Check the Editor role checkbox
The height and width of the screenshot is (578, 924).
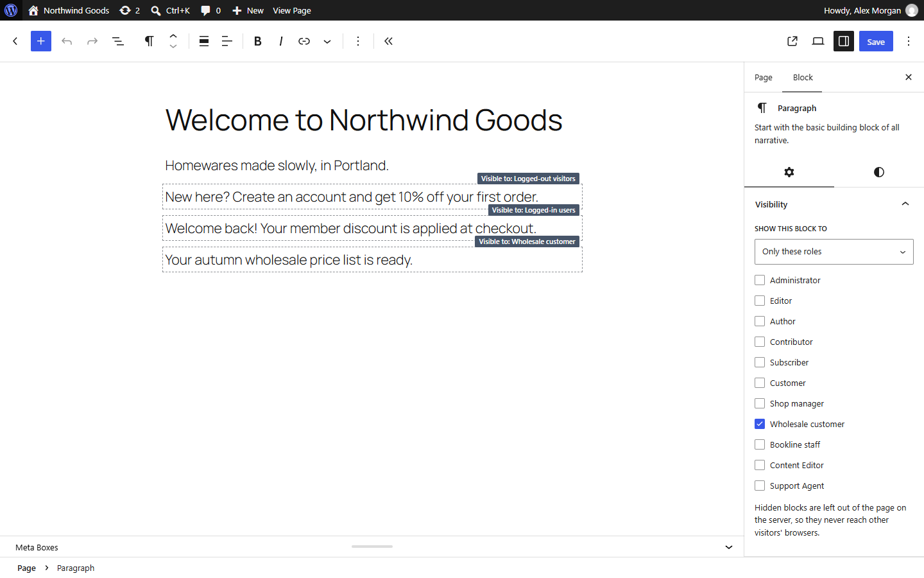coord(760,301)
